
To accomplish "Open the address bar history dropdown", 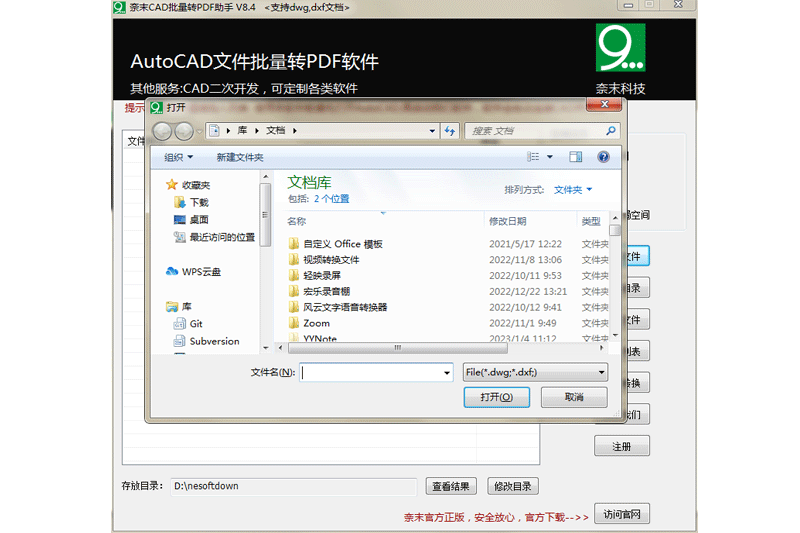I will 432,131.
